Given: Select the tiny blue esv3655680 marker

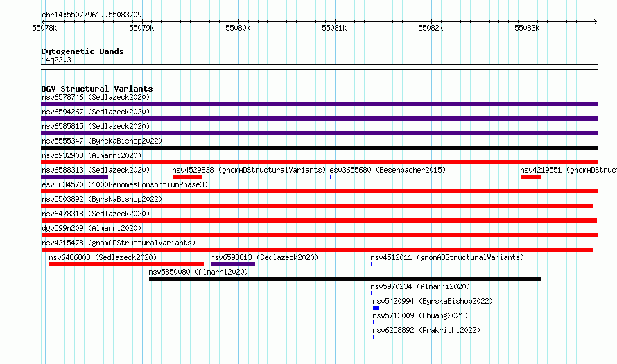Looking at the screenshot, I should (x=331, y=177).
